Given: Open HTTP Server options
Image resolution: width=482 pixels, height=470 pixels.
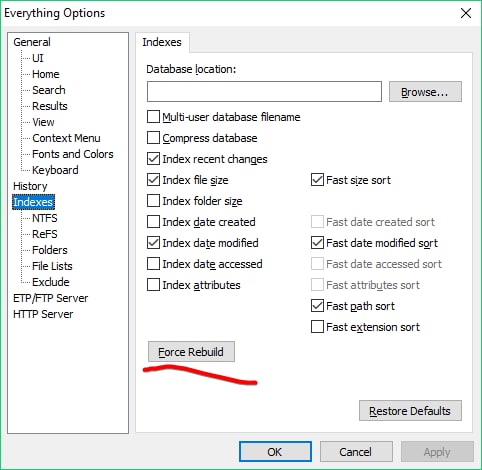Looking at the screenshot, I should [43, 314].
